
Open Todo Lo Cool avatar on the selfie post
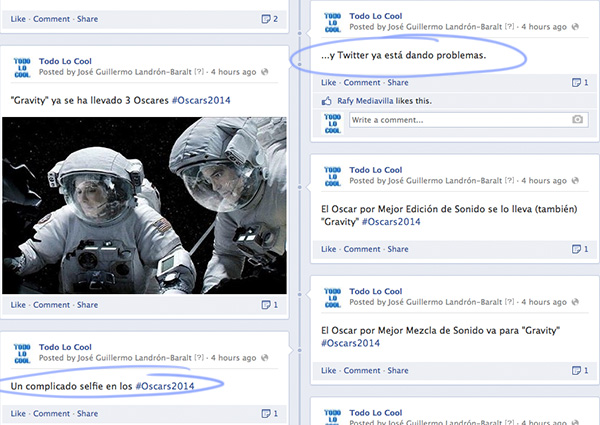[22, 353]
